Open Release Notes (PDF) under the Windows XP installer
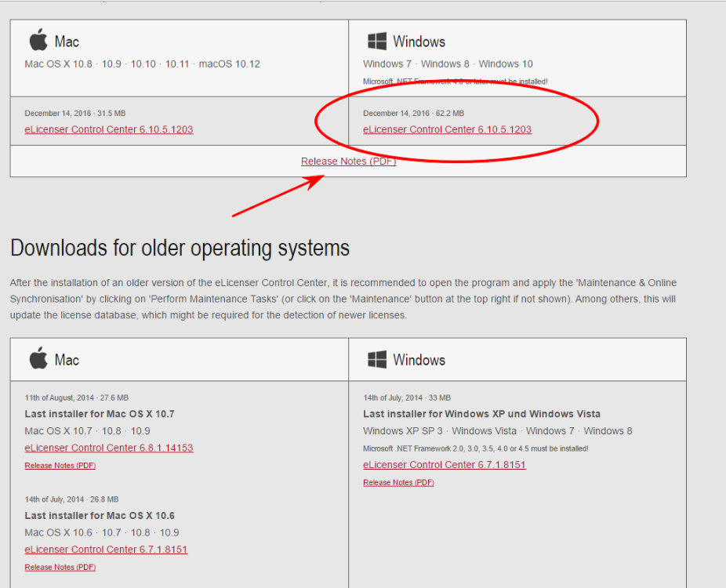Image resolution: width=726 pixels, height=588 pixels. click(398, 482)
